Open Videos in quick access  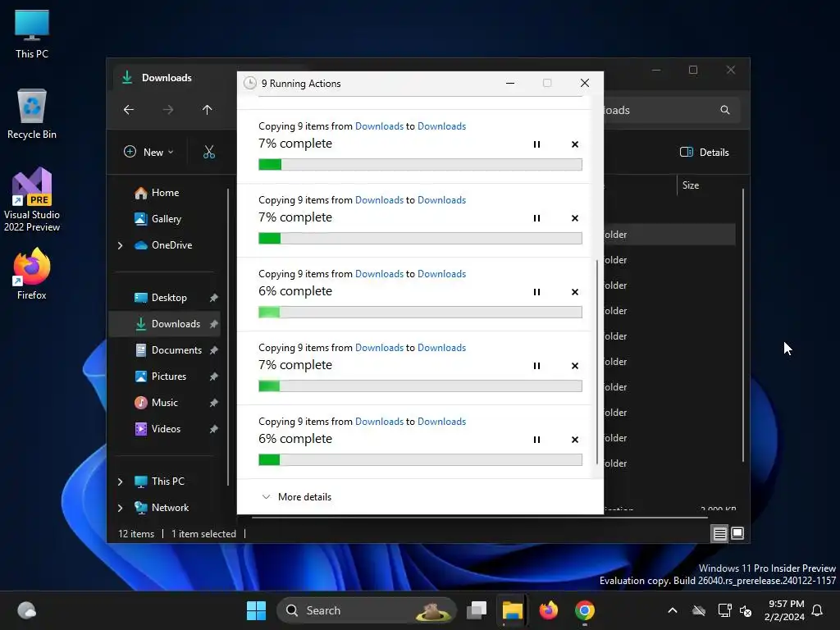point(166,429)
